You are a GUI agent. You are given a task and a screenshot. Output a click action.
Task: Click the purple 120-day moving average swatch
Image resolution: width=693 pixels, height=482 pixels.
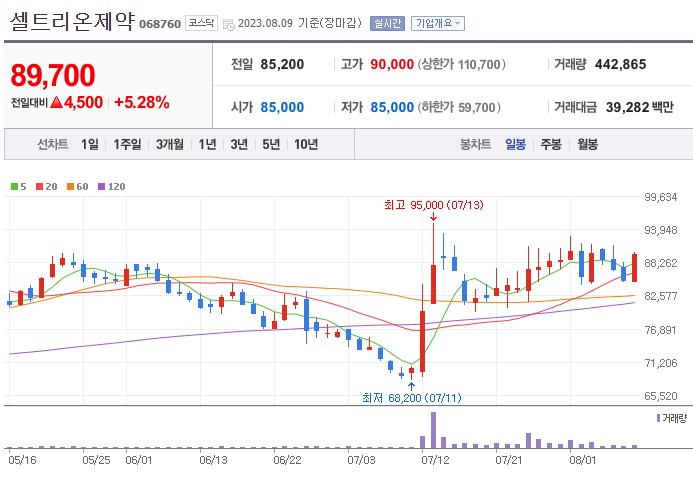coord(101,187)
